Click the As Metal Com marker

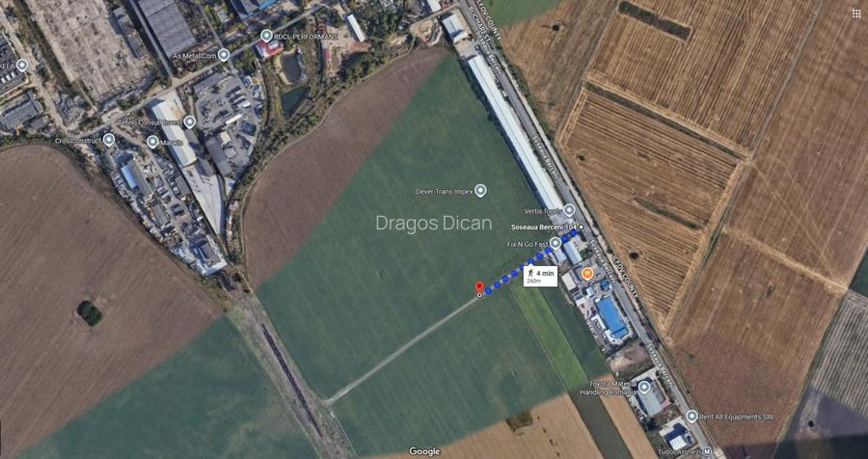tap(224, 55)
